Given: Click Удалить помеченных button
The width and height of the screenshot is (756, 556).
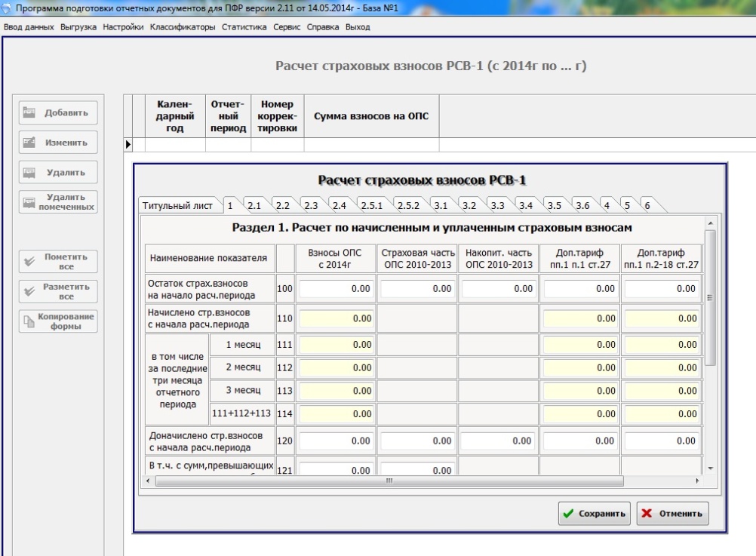Looking at the screenshot, I should pos(58,201).
